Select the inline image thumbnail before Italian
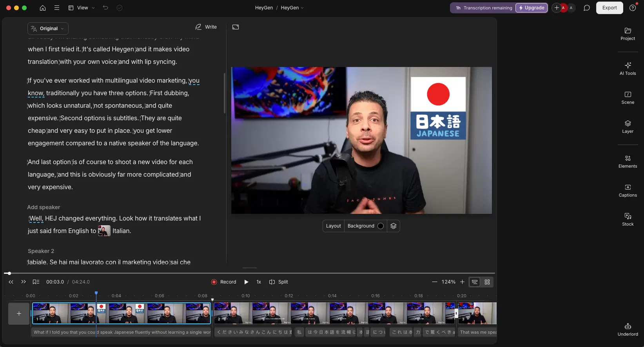The width and height of the screenshot is (644, 347). (104, 231)
